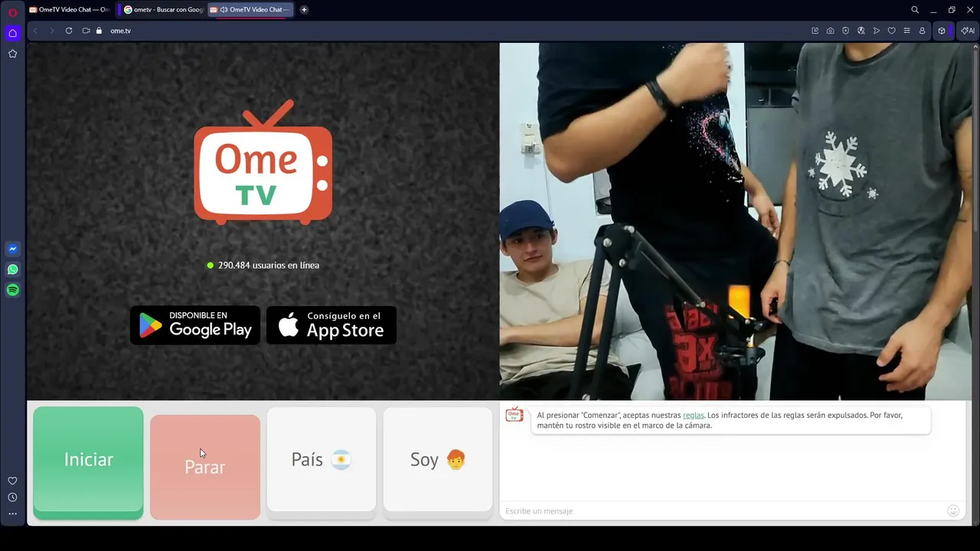The width and height of the screenshot is (980, 551).
Task: Switch to first OmeTV Video Chat tab
Action: point(69,10)
